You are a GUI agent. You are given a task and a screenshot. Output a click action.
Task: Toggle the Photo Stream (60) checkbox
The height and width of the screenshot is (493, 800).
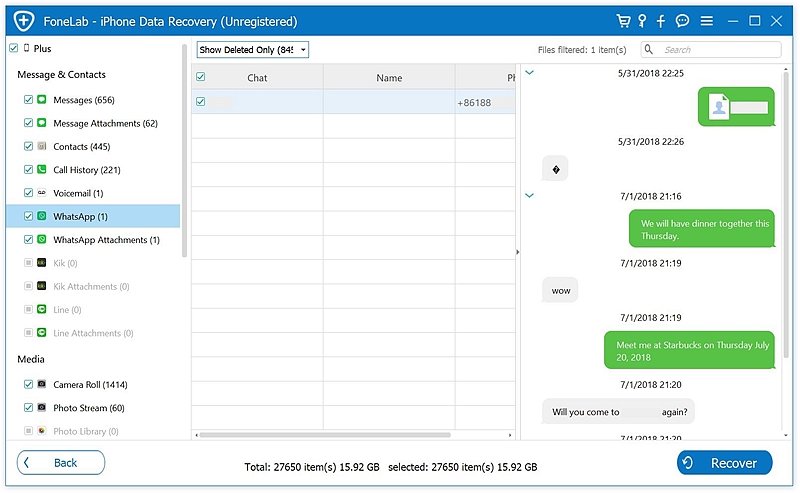[29, 408]
